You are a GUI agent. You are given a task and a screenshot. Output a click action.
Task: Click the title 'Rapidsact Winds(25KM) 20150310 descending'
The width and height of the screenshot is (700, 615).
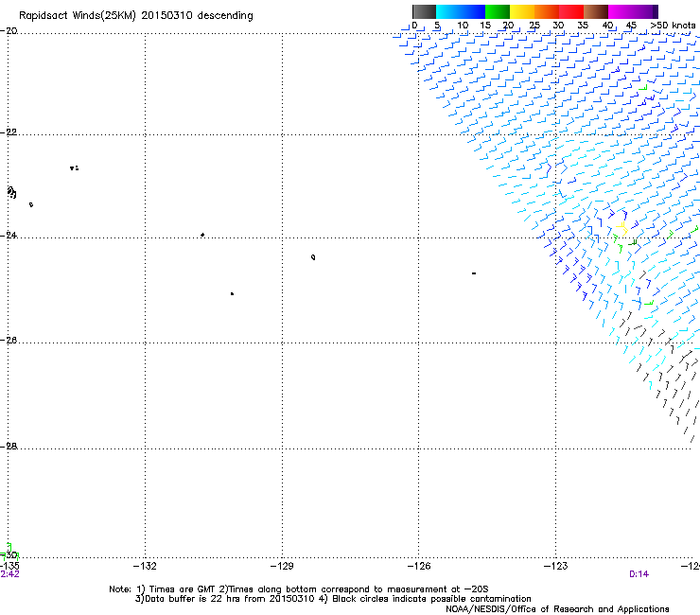(x=135, y=16)
